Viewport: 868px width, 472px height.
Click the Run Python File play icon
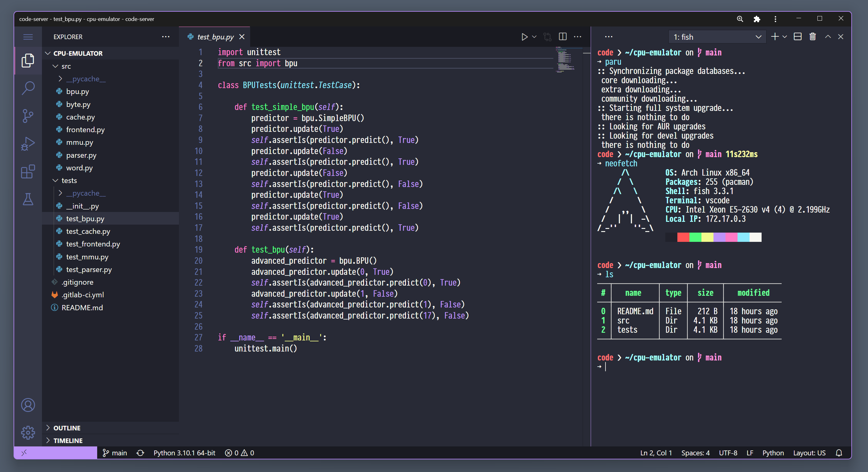[x=524, y=37]
